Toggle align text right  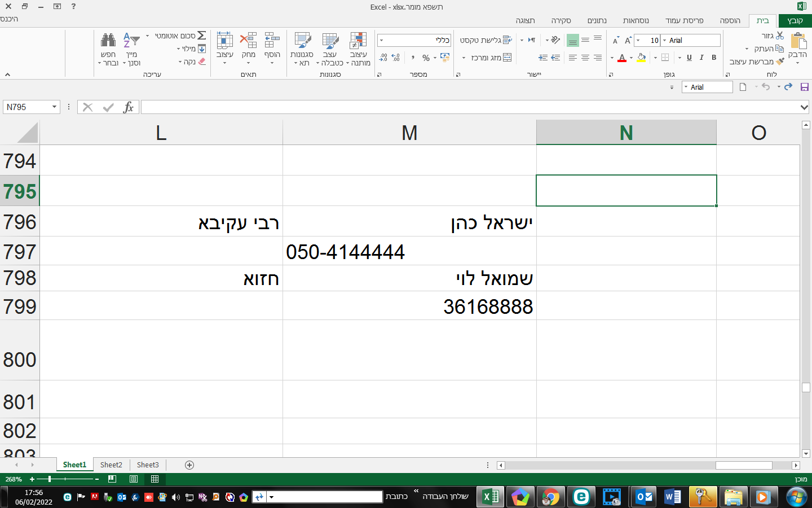[x=598, y=58]
